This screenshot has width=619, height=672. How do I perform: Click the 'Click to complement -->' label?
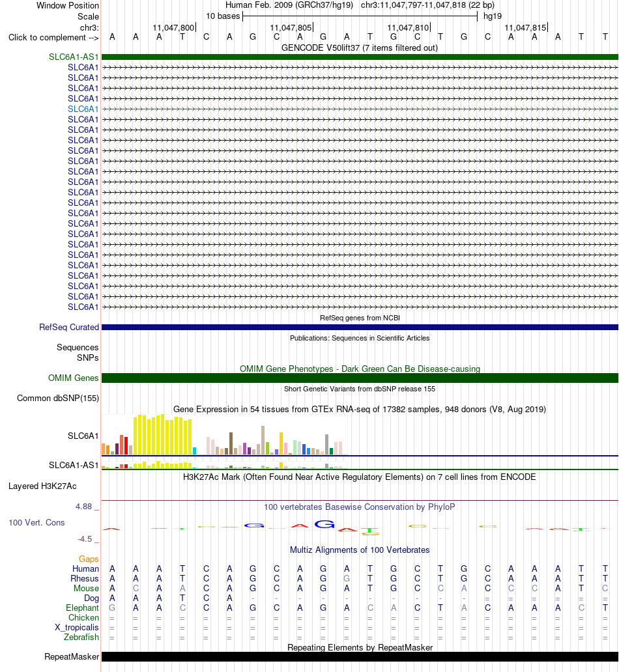coord(53,38)
